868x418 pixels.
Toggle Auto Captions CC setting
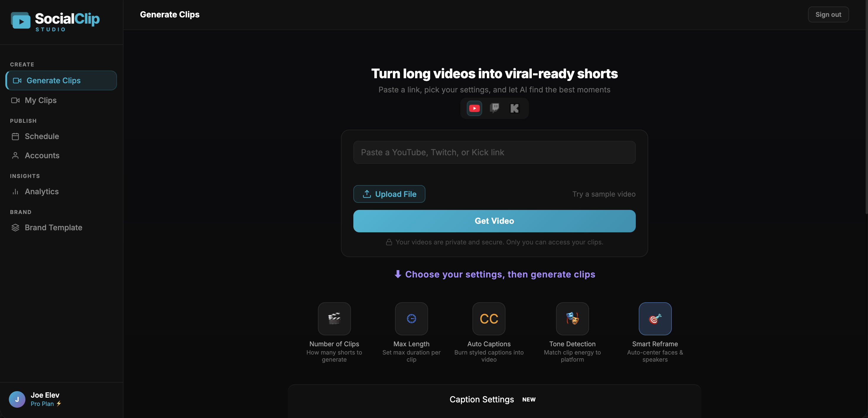(x=489, y=319)
